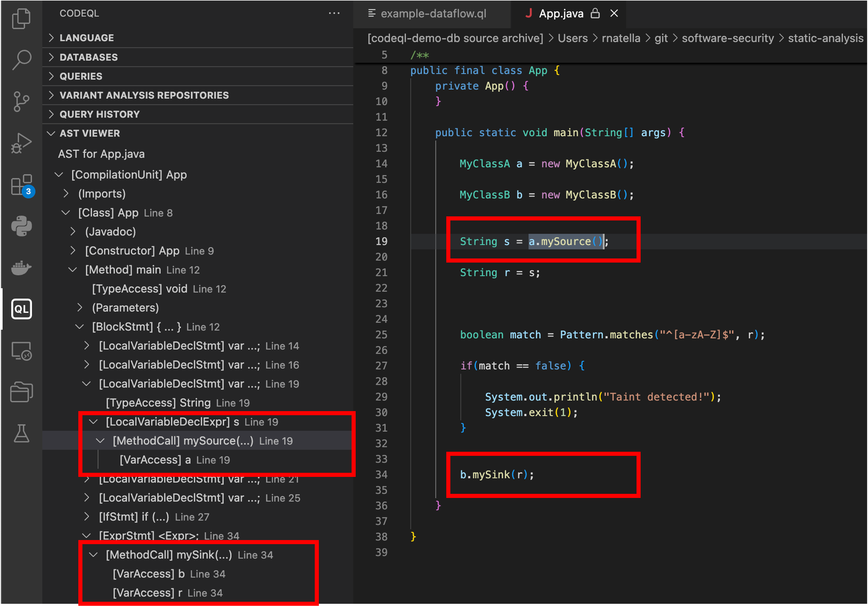Click line number 27 in the gutter
The height and width of the screenshot is (607, 868).
pyautogui.click(x=381, y=366)
